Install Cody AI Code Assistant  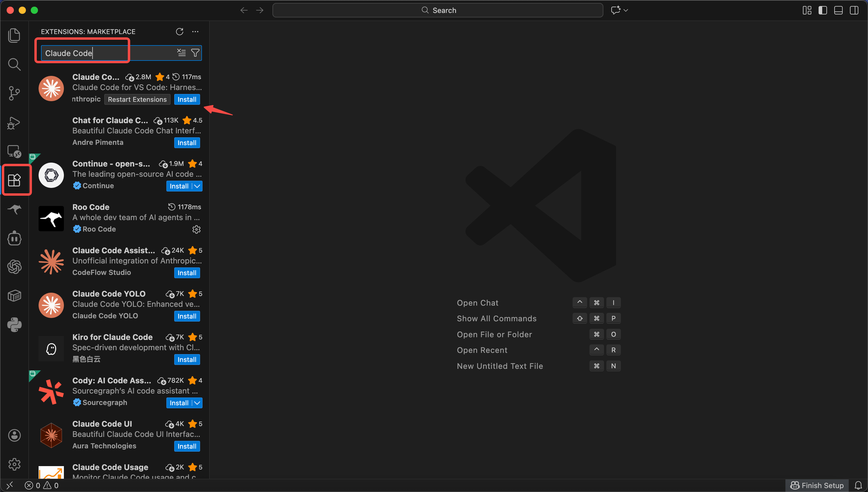click(179, 403)
